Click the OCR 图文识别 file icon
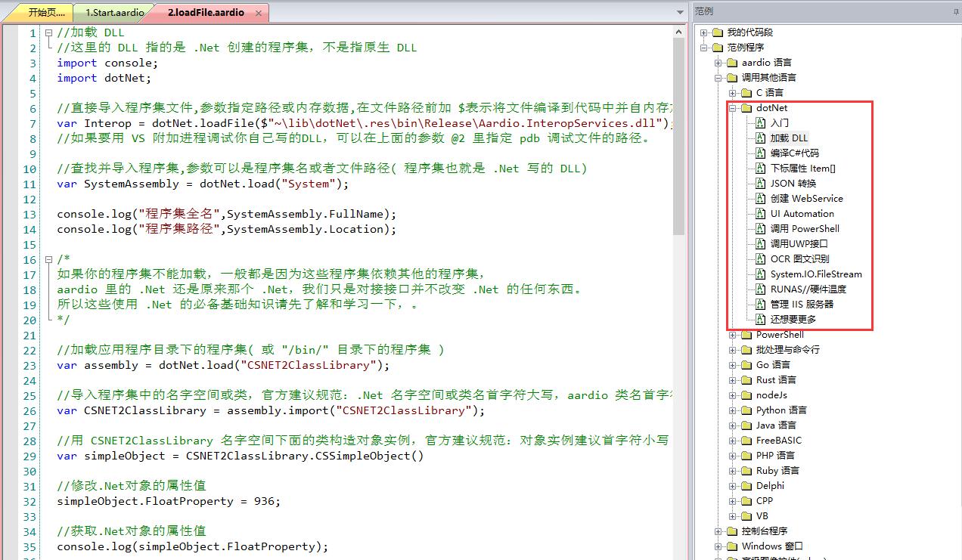The width and height of the screenshot is (962, 560). tap(761, 259)
